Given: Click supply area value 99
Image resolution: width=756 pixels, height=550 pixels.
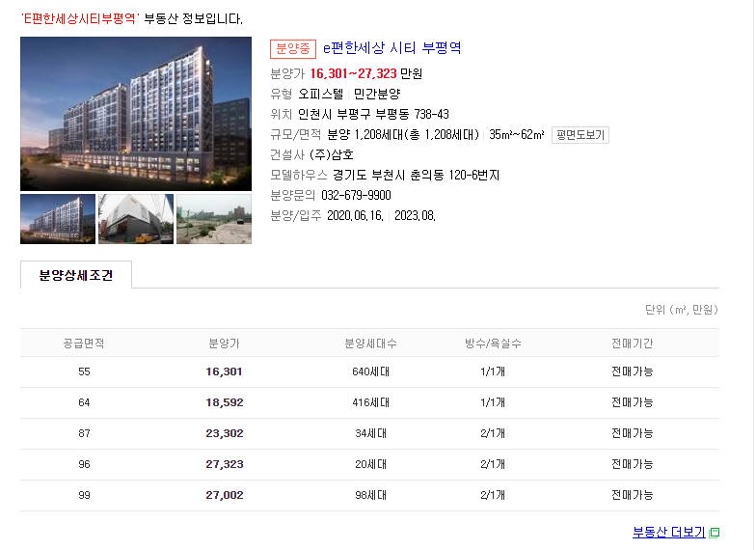Looking at the screenshot, I should coord(84,495).
